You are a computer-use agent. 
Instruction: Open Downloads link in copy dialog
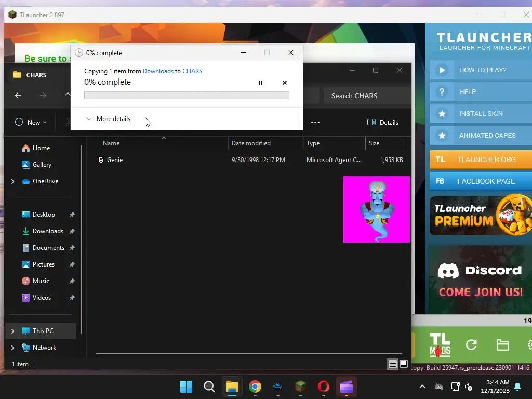coord(158,71)
